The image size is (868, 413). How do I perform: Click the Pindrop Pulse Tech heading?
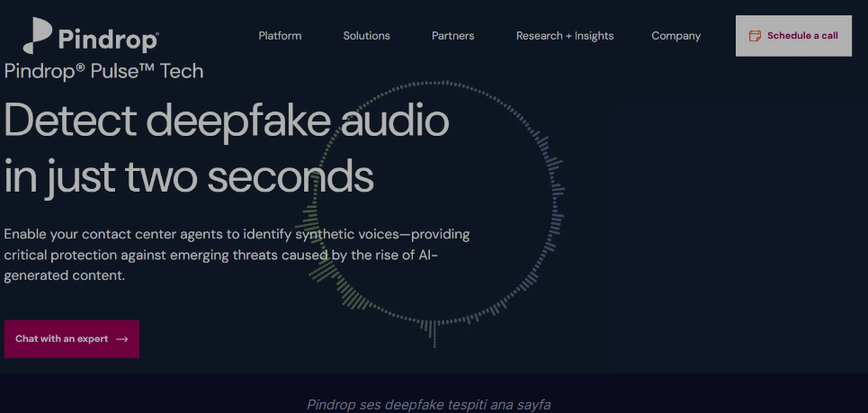(103, 71)
